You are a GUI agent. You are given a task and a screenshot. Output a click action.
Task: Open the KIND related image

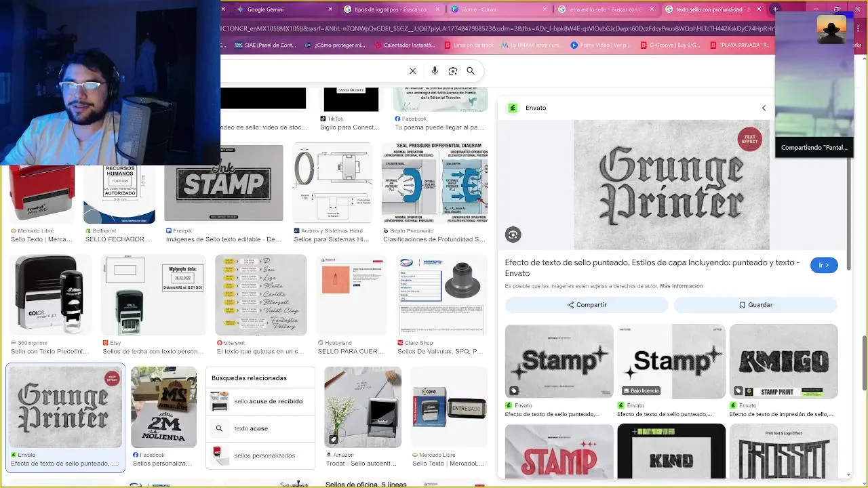[671, 451]
